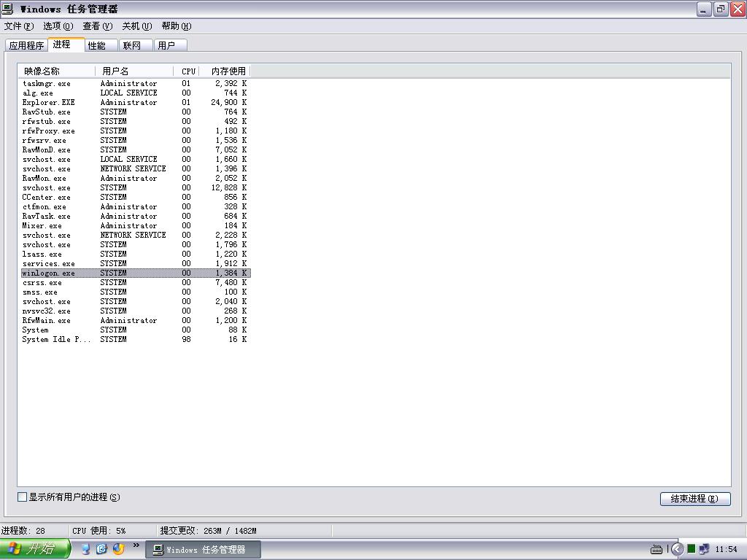This screenshot has width=747, height=560.
Task: Select the Mixer.exe process row
Action: click(135, 226)
